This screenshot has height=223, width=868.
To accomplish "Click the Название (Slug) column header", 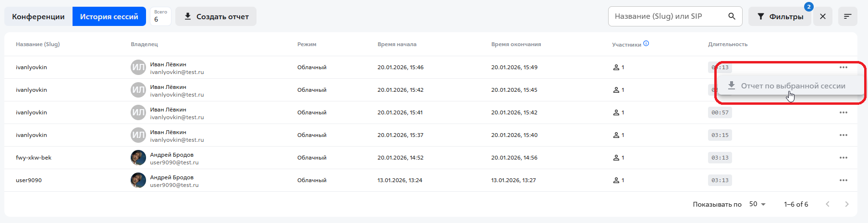I will [38, 44].
